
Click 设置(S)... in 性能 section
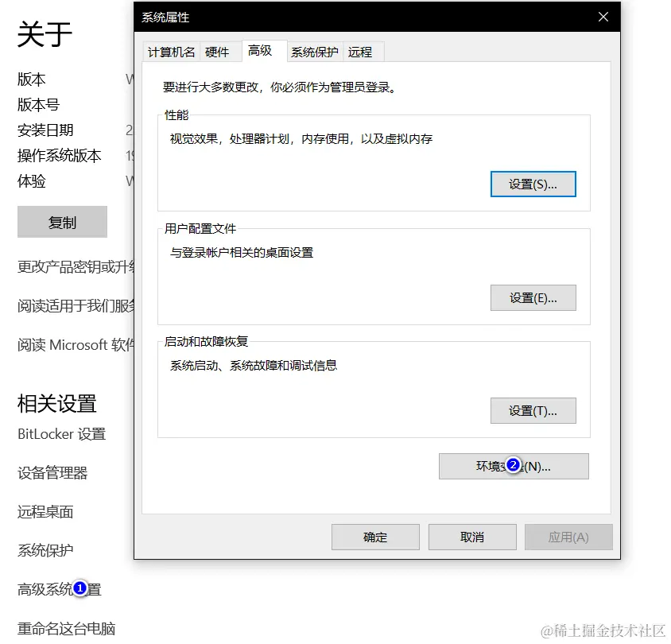pyautogui.click(x=533, y=184)
